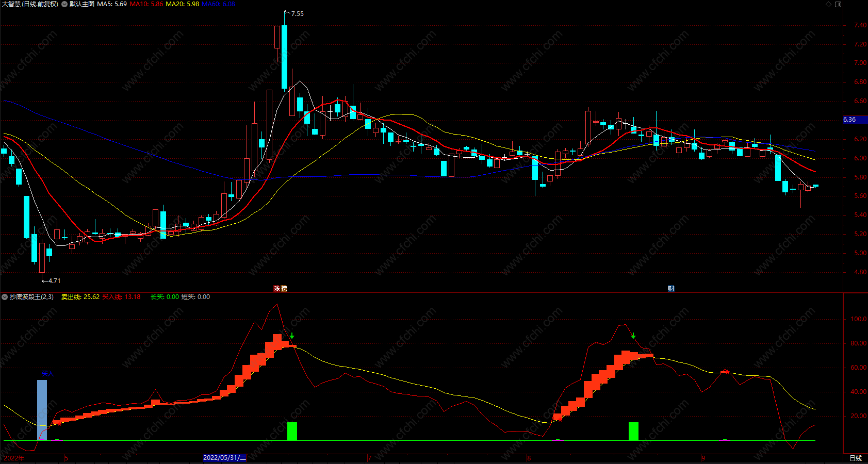Click the 买入线: 13.18 value label

(121, 297)
